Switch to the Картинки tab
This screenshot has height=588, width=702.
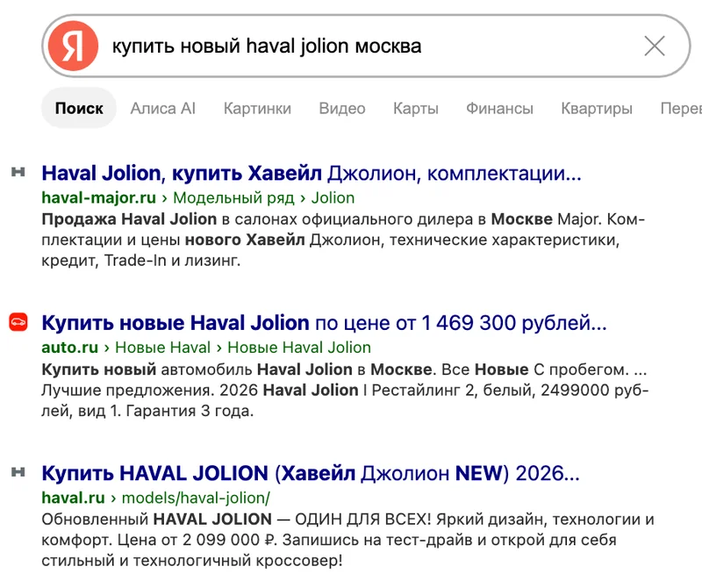click(x=257, y=108)
